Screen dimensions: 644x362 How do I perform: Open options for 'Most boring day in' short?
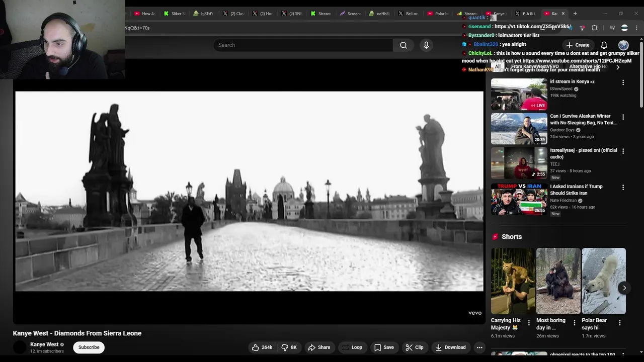(575, 323)
